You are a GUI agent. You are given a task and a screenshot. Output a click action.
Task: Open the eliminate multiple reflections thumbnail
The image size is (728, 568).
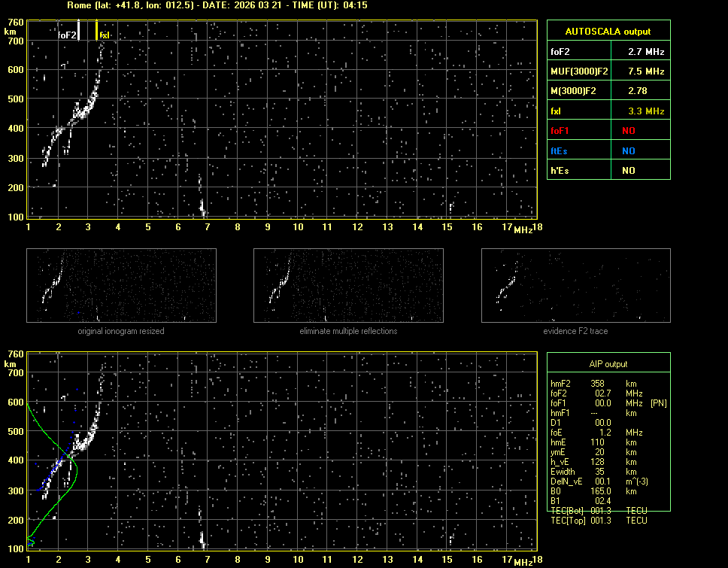click(348, 286)
